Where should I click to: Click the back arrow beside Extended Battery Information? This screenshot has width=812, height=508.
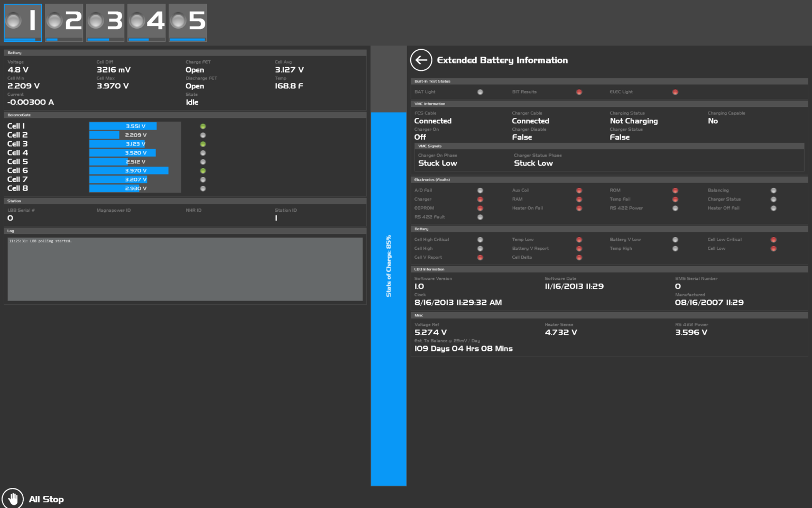coord(421,60)
